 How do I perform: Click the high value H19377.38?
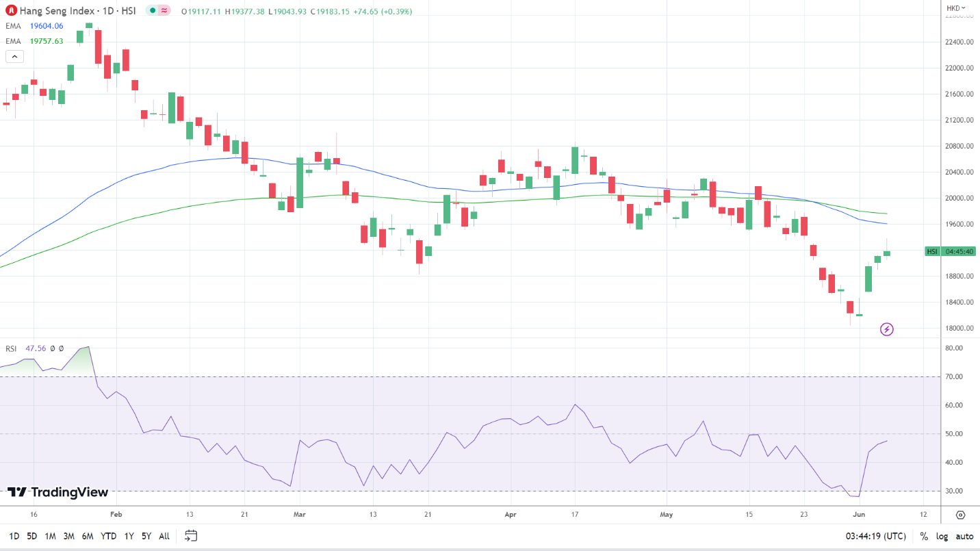click(246, 12)
